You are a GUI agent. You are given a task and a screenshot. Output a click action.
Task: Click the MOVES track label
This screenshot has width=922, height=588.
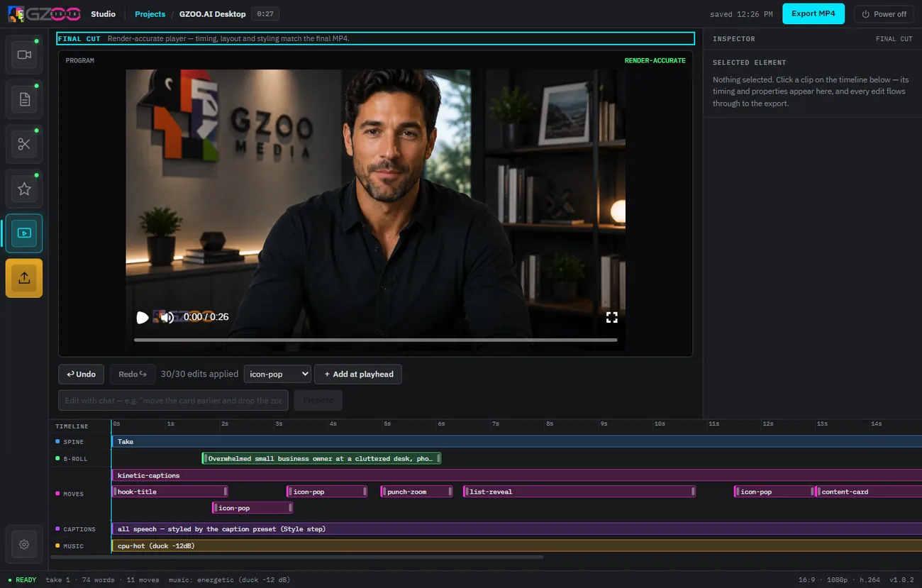(x=74, y=494)
